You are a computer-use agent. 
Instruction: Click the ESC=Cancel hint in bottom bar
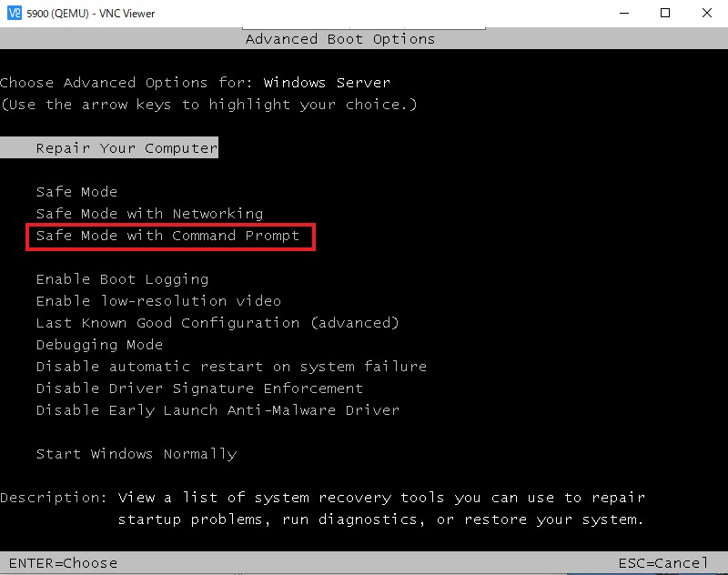click(663, 563)
